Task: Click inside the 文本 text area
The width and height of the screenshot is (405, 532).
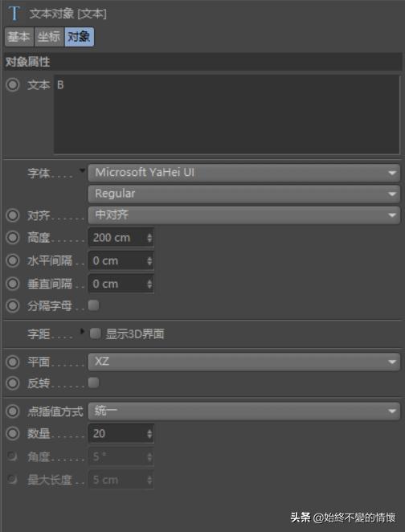Action: (x=227, y=114)
